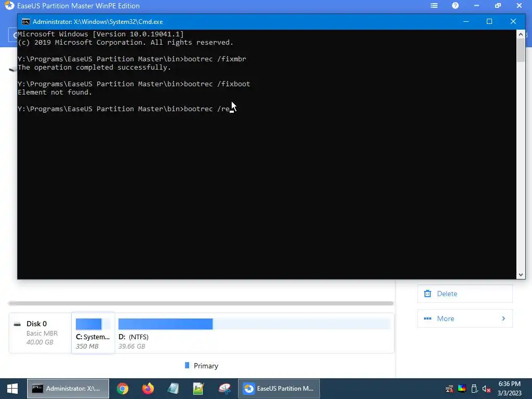Click the Delete partition button
This screenshot has height=399, width=532.
465,294
